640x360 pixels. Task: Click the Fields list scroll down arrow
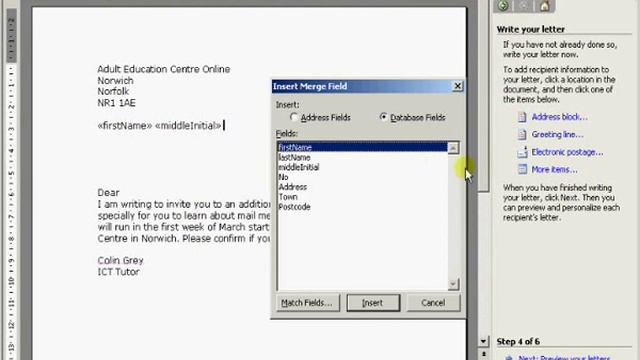pos(453,284)
